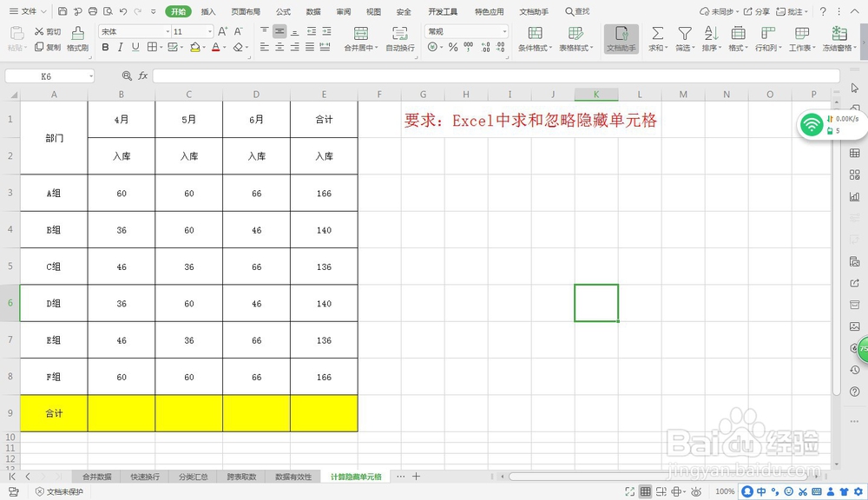Viewport: 868px width, 500px height.
Task: Open the Page Layout (页面布局) tab
Action: click(246, 11)
